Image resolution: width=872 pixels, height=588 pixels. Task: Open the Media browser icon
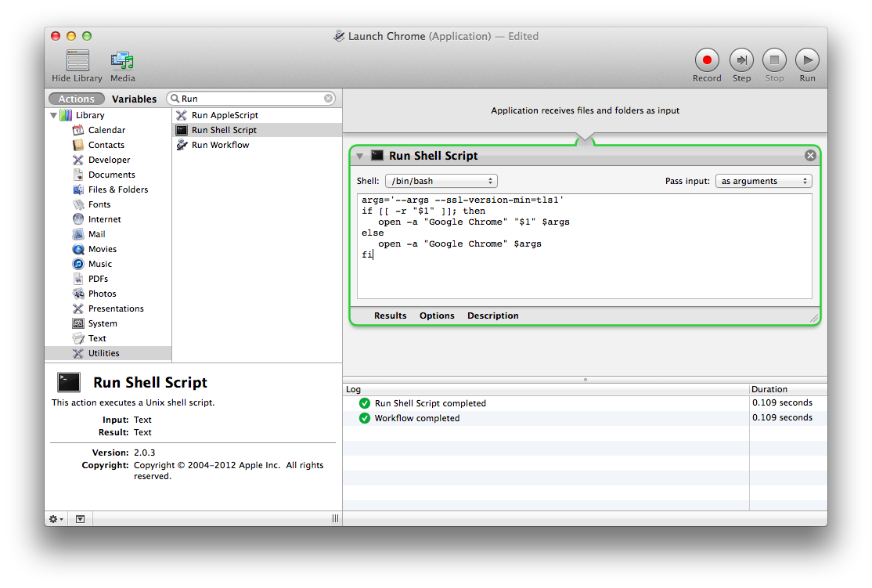pyautogui.click(x=122, y=60)
